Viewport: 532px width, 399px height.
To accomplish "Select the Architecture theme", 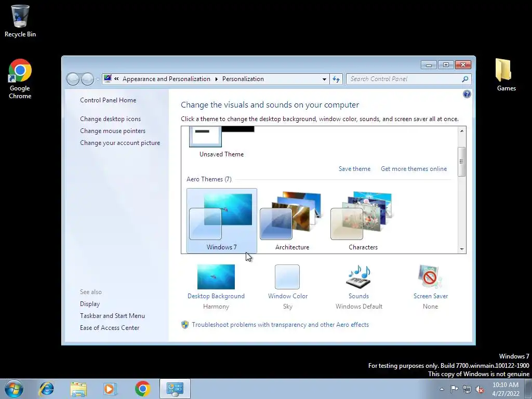I will click(x=292, y=221).
